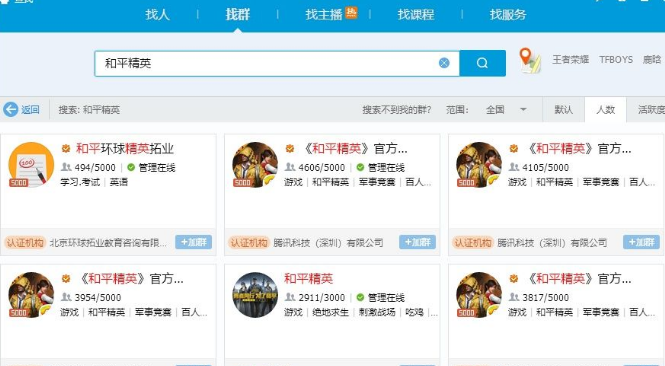Click 腾讯科技 organization on 4105/5000 card
The height and width of the screenshot is (366, 665).
[552, 243]
